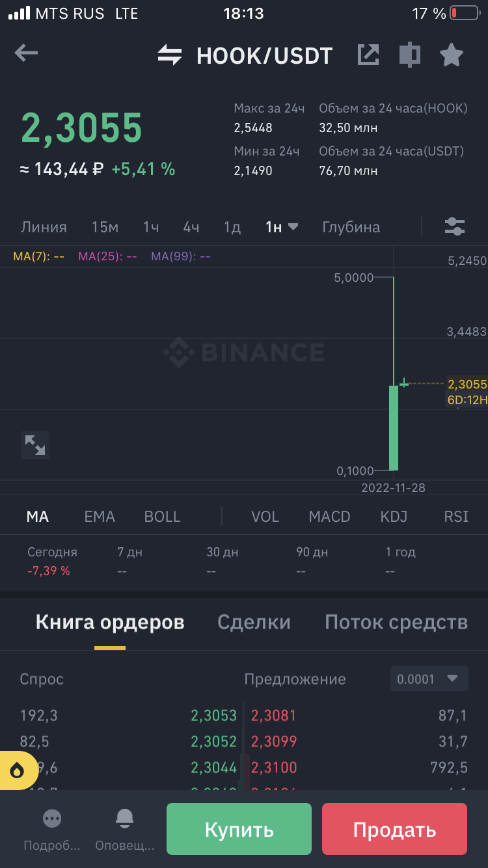Image resolution: width=488 pixels, height=868 pixels.
Task: Open the 0.0001 price precision dropdown
Action: [x=429, y=679]
